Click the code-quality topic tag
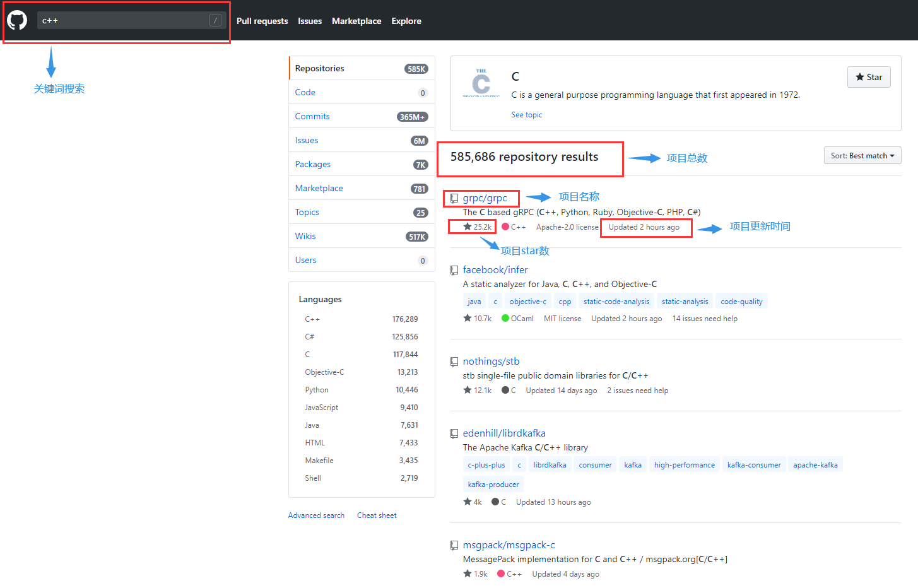 click(x=741, y=302)
